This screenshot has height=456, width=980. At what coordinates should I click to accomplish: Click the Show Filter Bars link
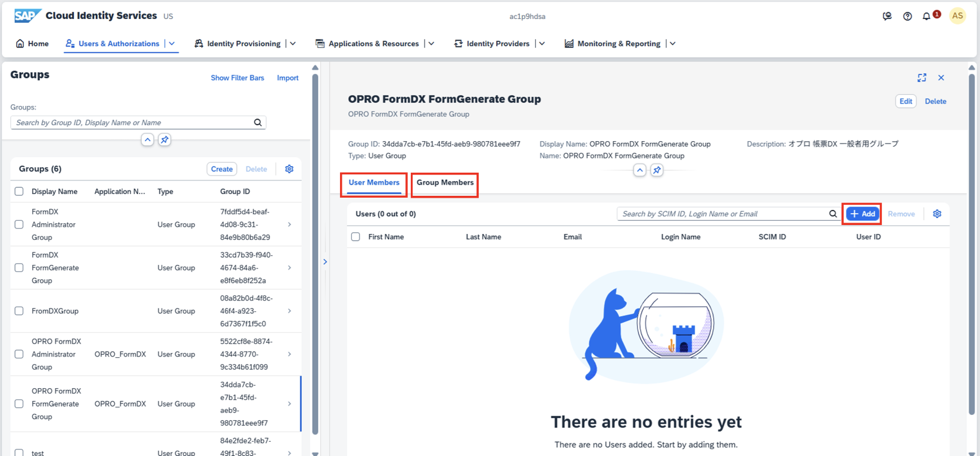[237, 78]
